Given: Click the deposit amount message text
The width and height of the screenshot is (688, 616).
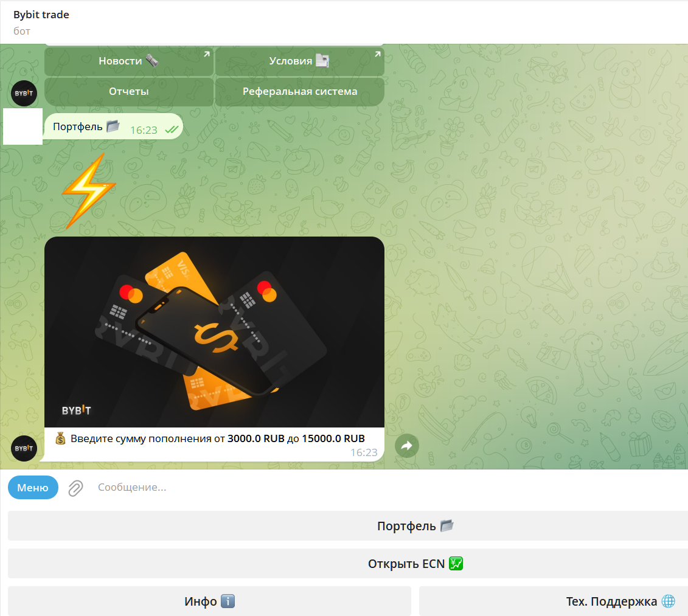Looking at the screenshot, I should [x=218, y=439].
